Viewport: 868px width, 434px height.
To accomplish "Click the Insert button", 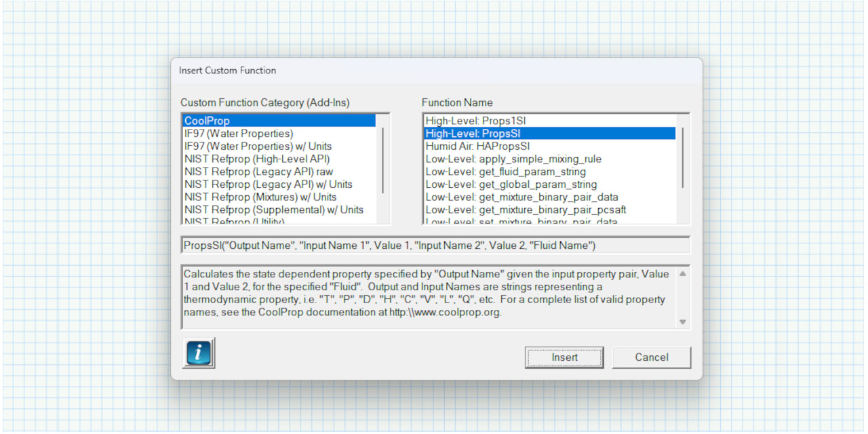I will click(x=564, y=357).
